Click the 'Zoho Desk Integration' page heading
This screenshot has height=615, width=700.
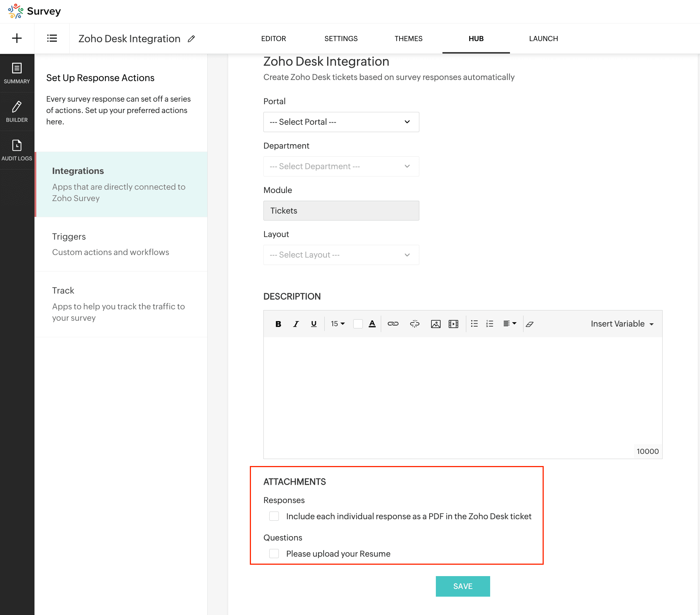[326, 61]
